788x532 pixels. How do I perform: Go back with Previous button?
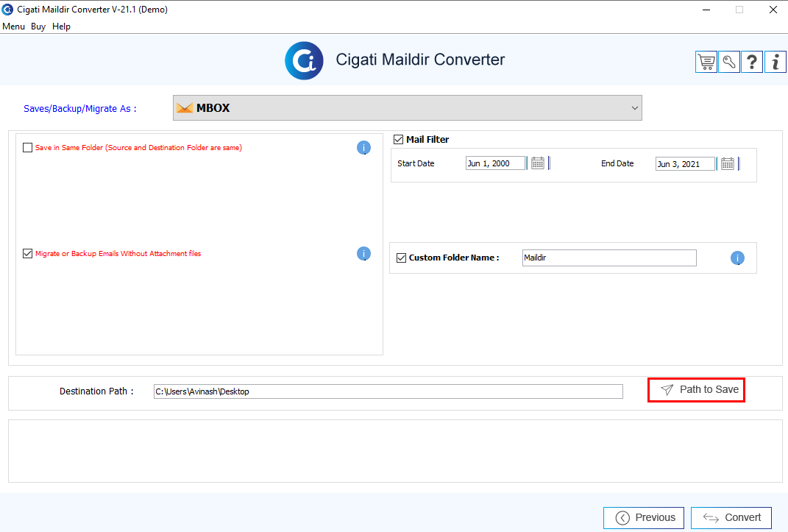click(644, 518)
